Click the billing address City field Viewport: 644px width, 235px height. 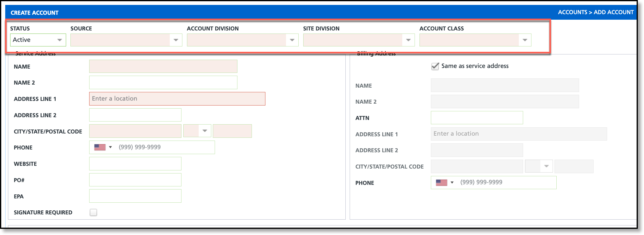point(477,166)
